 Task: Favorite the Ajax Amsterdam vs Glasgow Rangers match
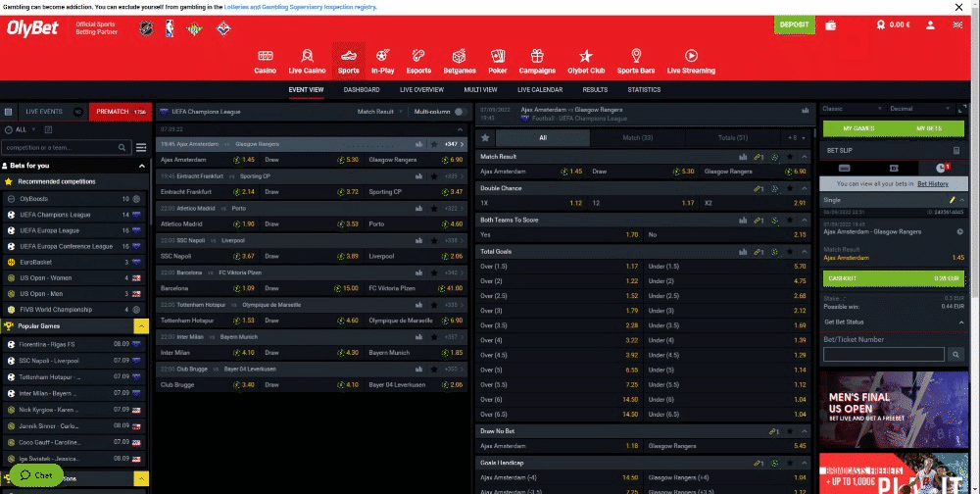(x=434, y=143)
